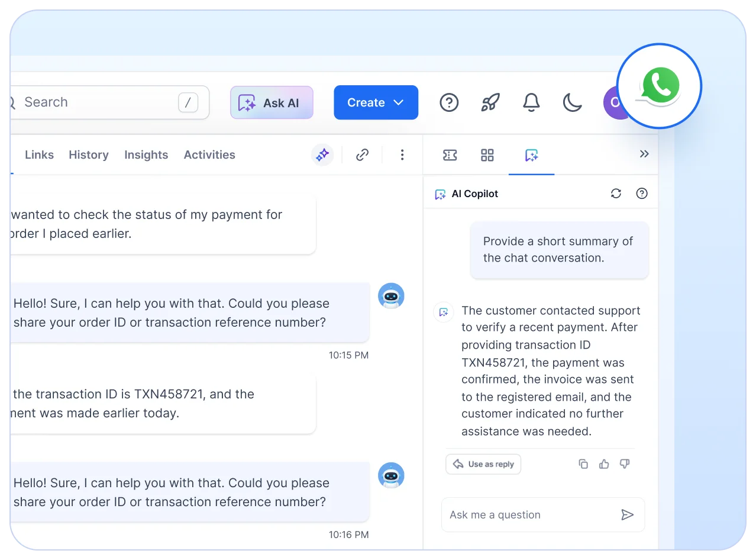Screen dimensions: 756x560
Task: Click the rocket launch icon in top bar
Action: tap(490, 102)
